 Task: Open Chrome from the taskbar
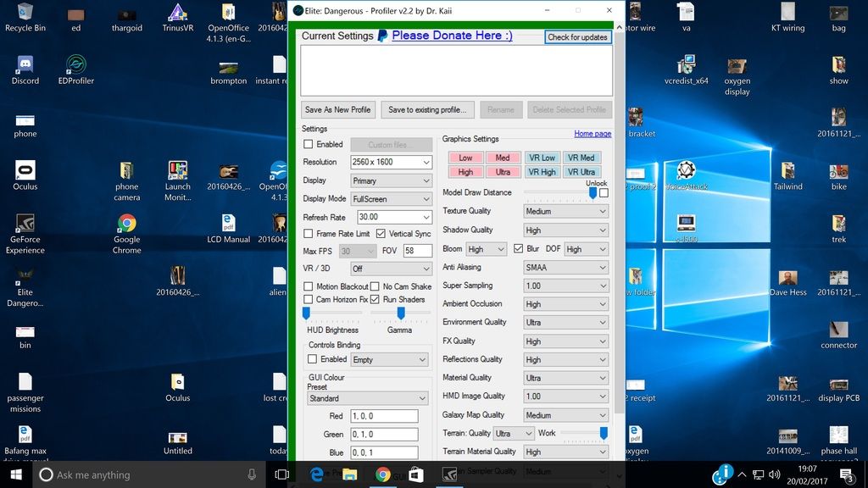click(382, 474)
